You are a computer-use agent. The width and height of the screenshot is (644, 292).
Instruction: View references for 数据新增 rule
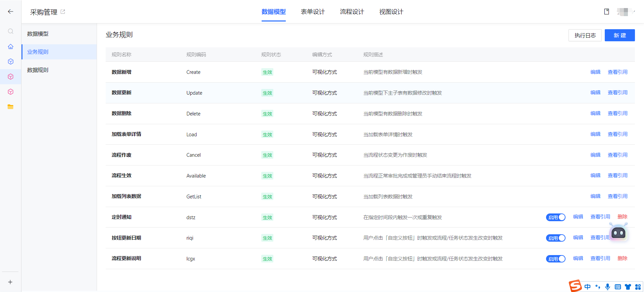pos(618,72)
